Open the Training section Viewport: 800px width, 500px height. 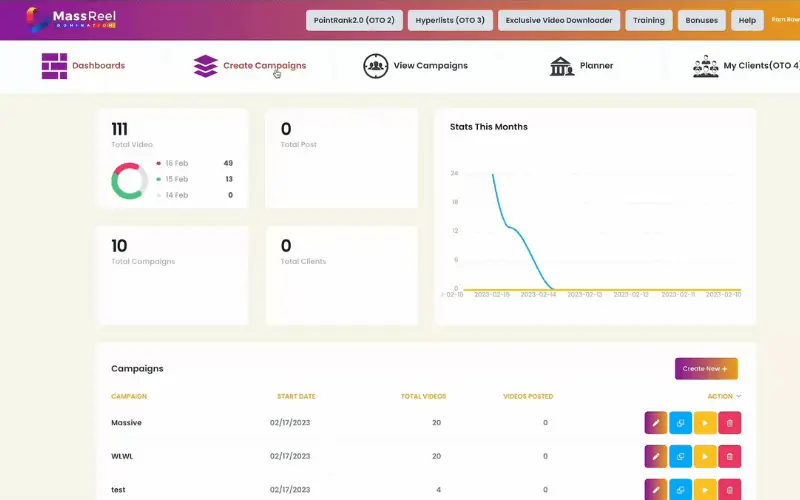[x=648, y=20]
